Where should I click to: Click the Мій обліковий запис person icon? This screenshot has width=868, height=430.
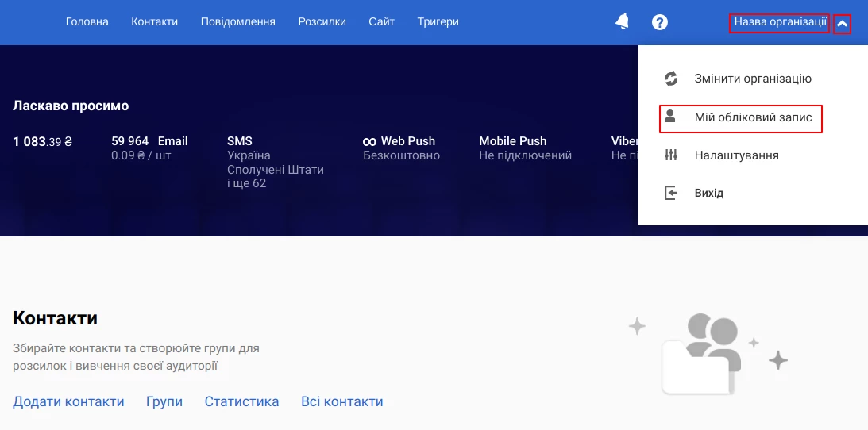670,117
